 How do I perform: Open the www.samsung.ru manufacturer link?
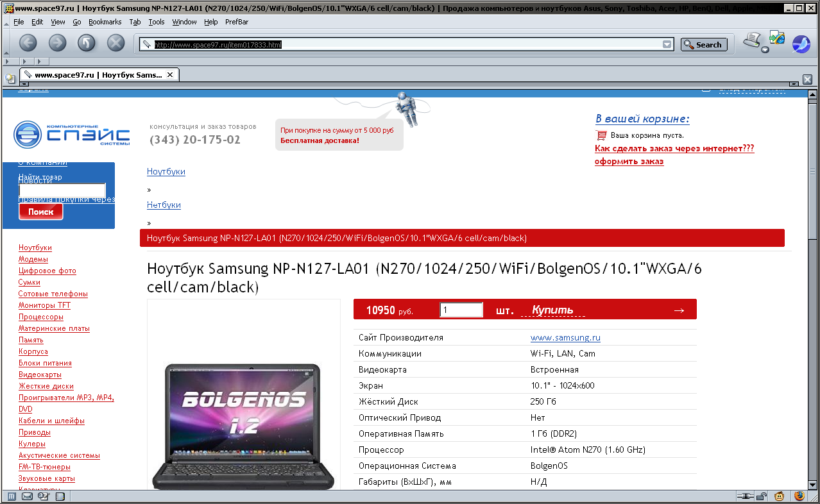565,337
